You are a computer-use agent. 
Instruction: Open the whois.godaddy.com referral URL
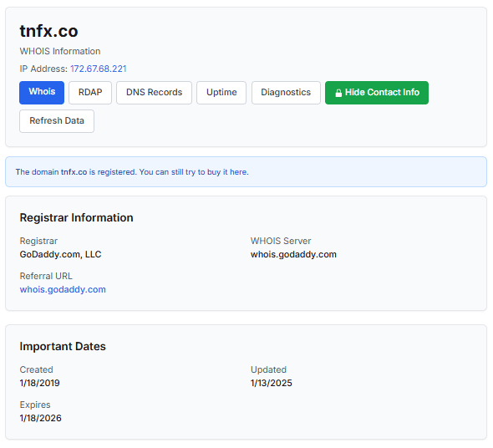63,289
